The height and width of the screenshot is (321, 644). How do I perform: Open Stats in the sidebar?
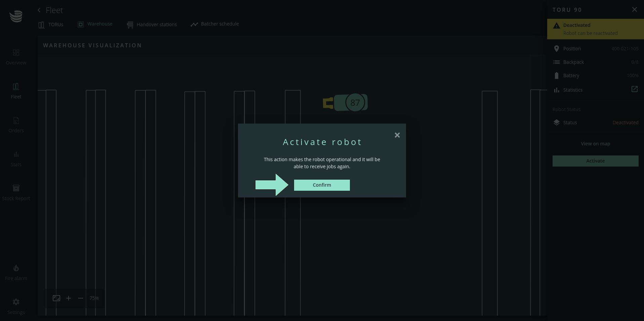(x=16, y=159)
